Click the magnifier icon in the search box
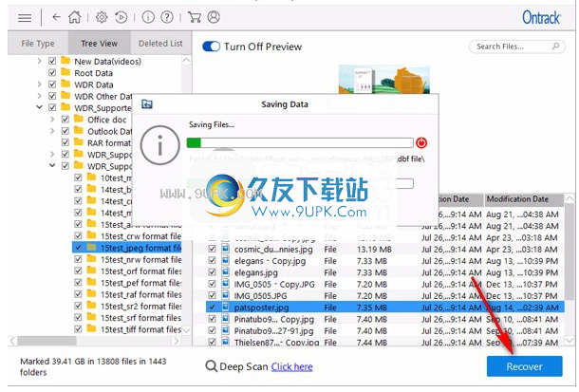Image resolution: width=579 pixels, height=392 pixels. 555,47
